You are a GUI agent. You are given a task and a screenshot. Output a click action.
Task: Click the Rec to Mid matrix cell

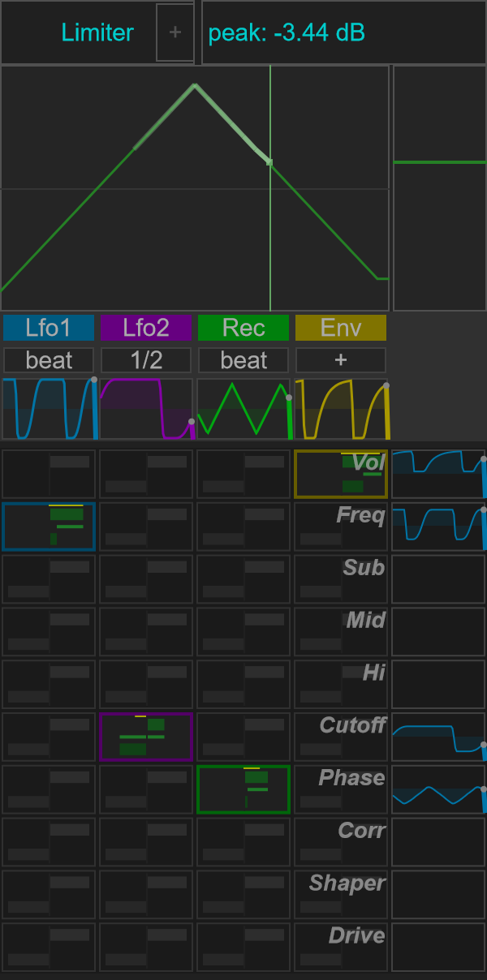click(x=243, y=632)
